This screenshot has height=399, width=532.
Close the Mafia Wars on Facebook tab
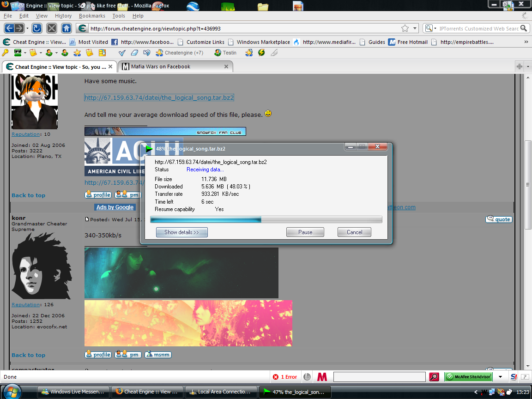tap(226, 66)
